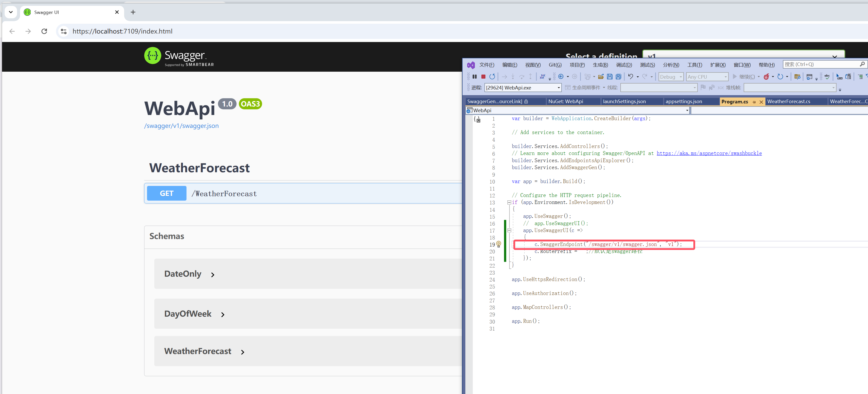Collapse the if block at line 13
The height and width of the screenshot is (394, 868).
[509, 202]
